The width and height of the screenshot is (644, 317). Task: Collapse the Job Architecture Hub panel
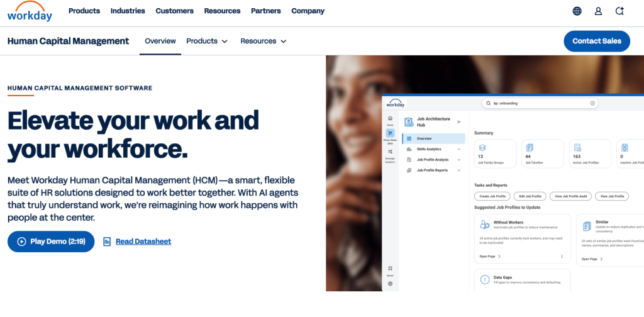(x=459, y=121)
